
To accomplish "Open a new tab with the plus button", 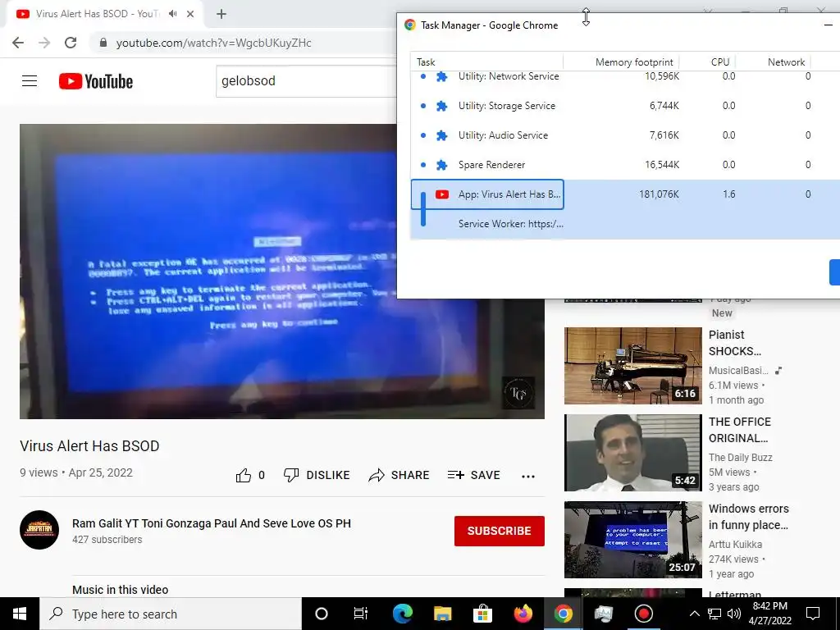I will coord(221,14).
